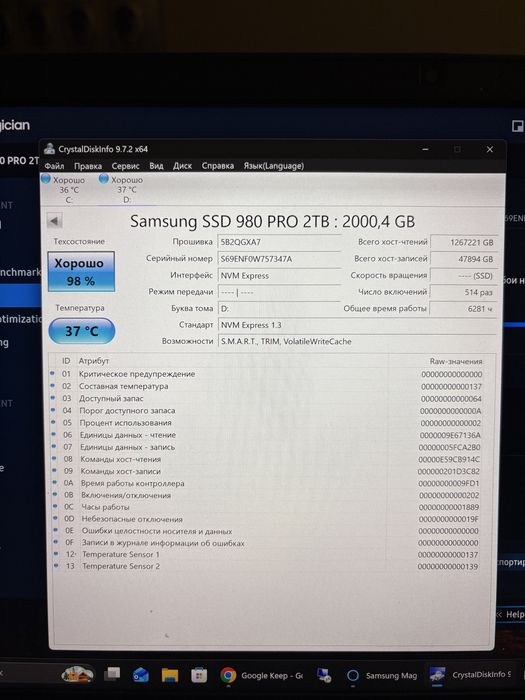Open the Язык(Language) menu

pyautogui.click(x=274, y=166)
